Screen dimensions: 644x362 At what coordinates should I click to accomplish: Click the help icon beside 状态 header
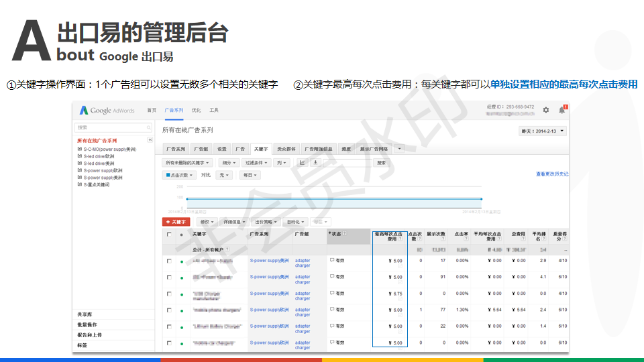pos(343,233)
